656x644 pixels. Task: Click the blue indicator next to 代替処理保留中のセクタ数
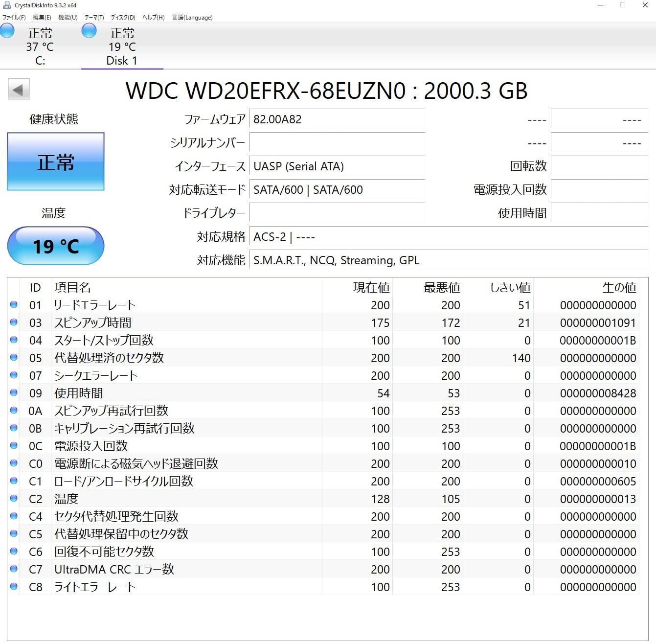(13, 534)
